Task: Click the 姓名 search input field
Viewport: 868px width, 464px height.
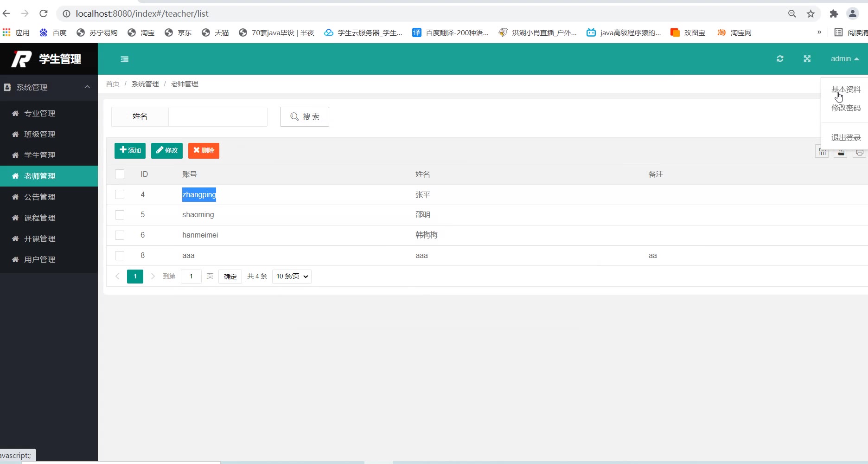Action: (x=217, y=116)
